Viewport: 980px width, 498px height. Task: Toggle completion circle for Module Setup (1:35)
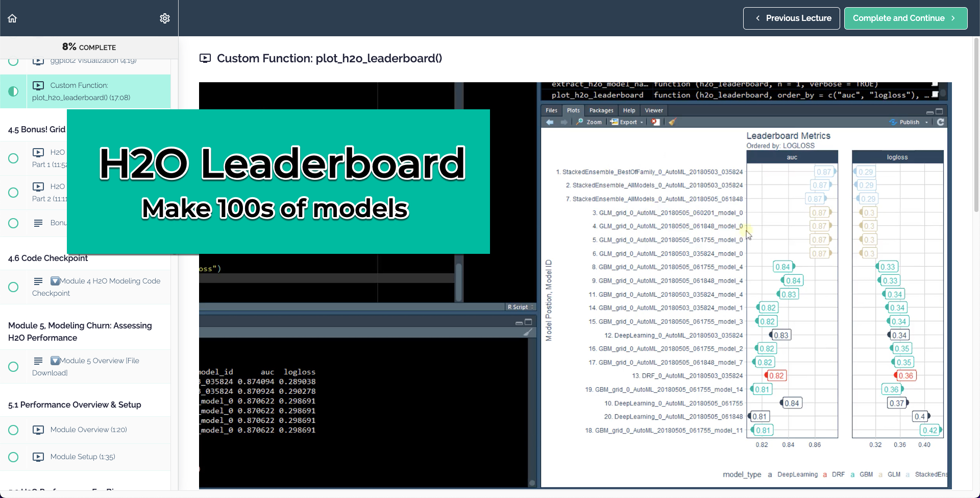13,457
